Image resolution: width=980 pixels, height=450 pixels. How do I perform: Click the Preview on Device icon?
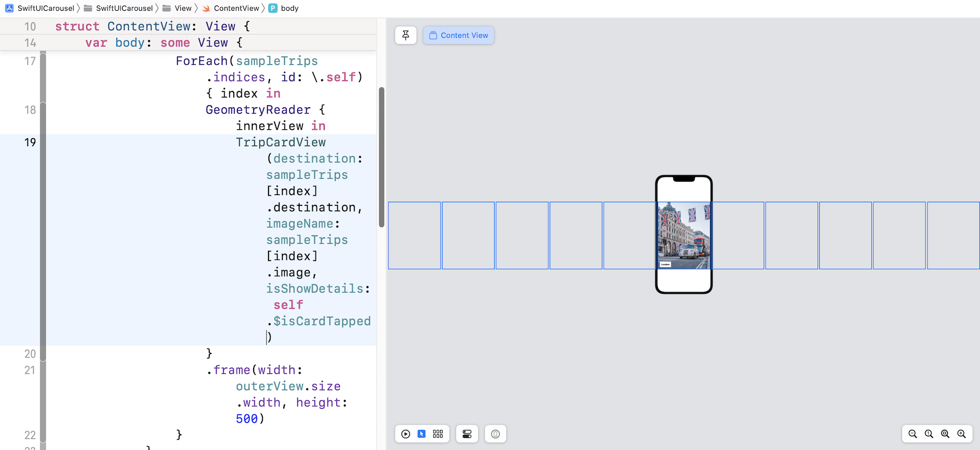495,434
